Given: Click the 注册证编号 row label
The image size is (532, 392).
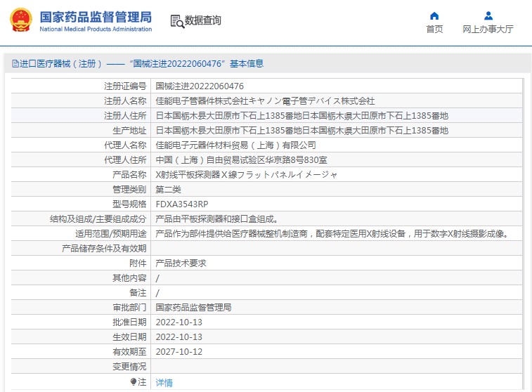Looking at the screenshot, I should click(x=125, y=86).
